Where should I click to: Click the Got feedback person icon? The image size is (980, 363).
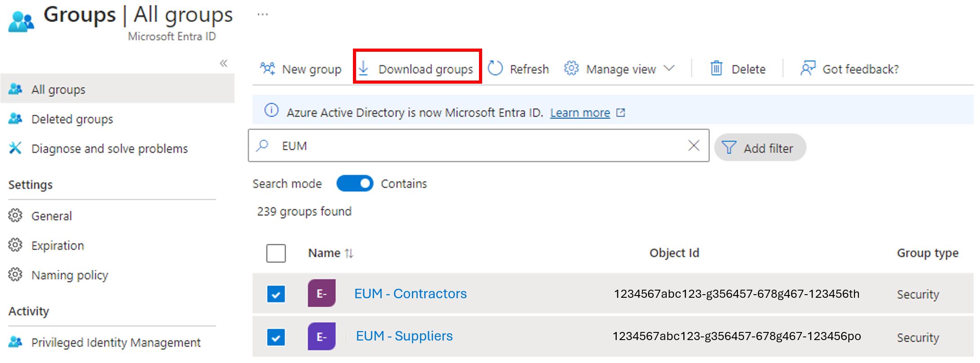[x=808, y=68]
